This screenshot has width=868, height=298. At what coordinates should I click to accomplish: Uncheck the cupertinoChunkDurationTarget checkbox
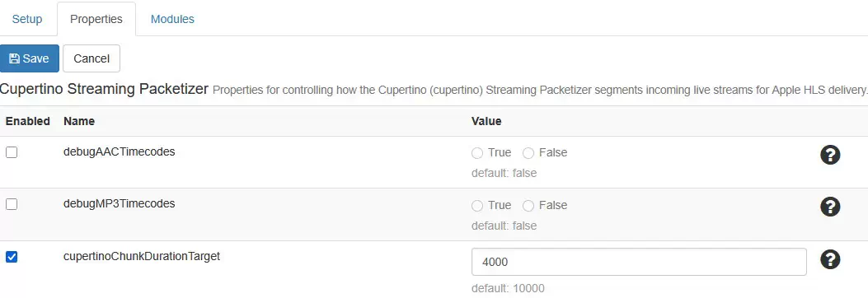pos(12,257)
